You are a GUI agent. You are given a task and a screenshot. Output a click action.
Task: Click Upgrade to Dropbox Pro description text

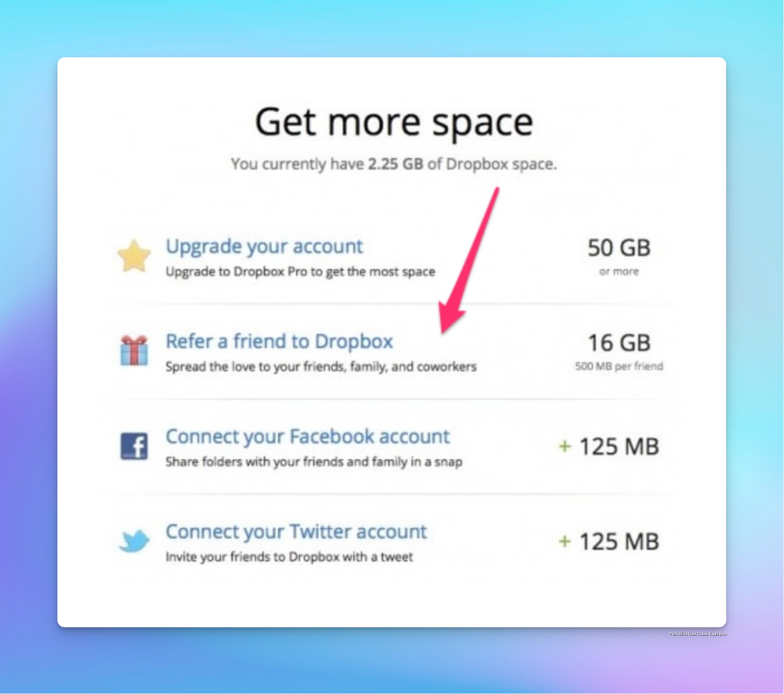click(x=300, y=272)
